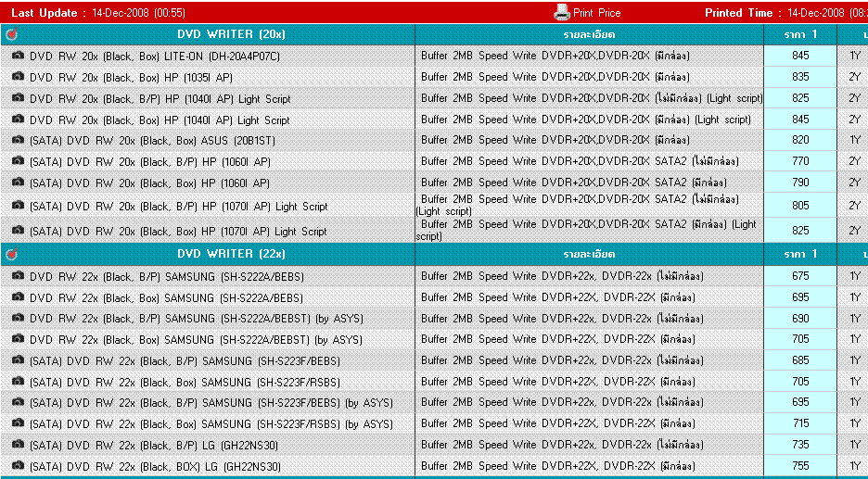Click description for HP (1040I AP) B/P Light script
Screen dimensions: 868x479
[x=592, y=98]
